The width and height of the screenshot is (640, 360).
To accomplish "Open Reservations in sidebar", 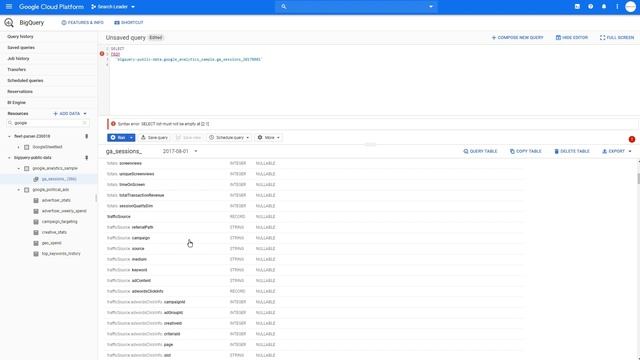I will (x=20, y=91).
